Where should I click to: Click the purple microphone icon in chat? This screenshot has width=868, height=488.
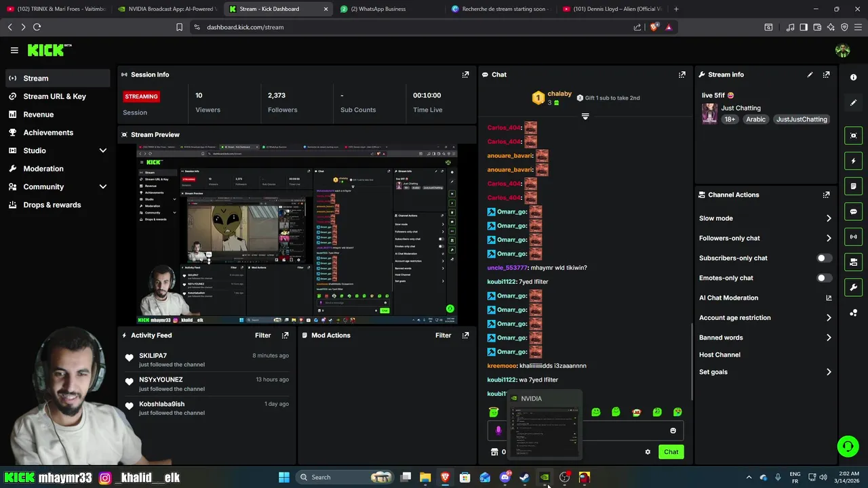(x=498, y=430)
